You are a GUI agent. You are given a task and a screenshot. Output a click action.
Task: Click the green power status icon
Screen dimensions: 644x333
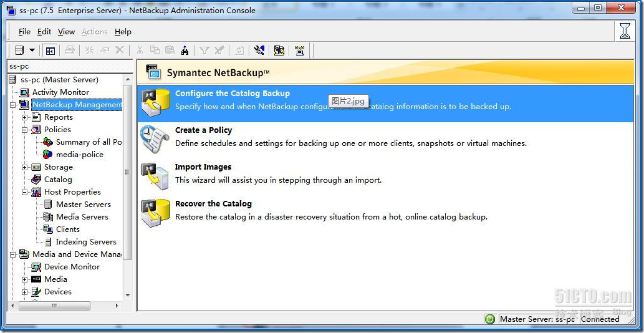coord(489,319)
